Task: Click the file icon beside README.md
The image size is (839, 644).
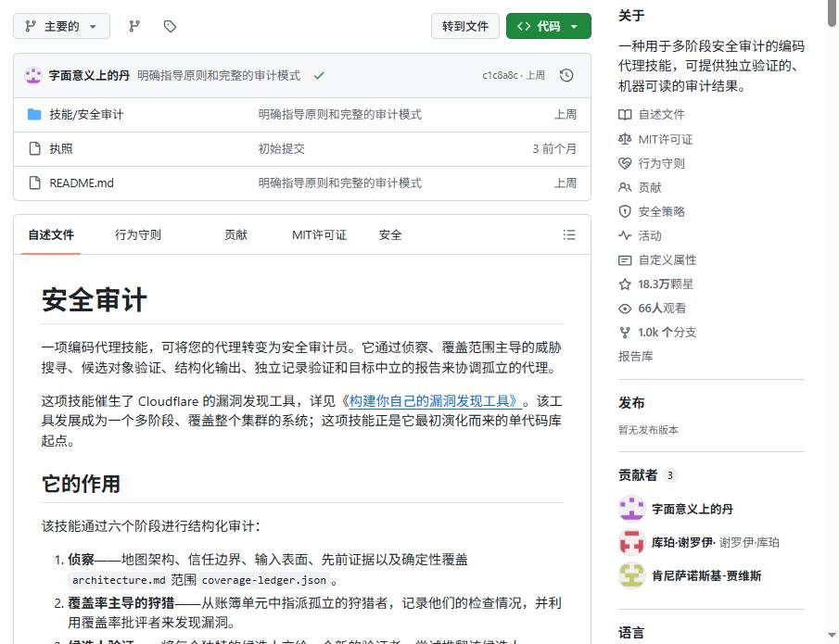Action: pos(35,183)
